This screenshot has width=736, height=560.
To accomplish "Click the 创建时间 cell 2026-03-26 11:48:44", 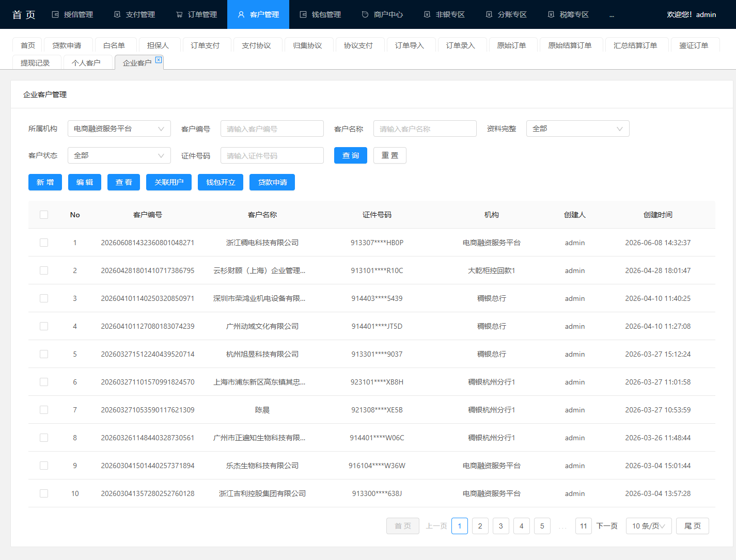I will point(658,438).
